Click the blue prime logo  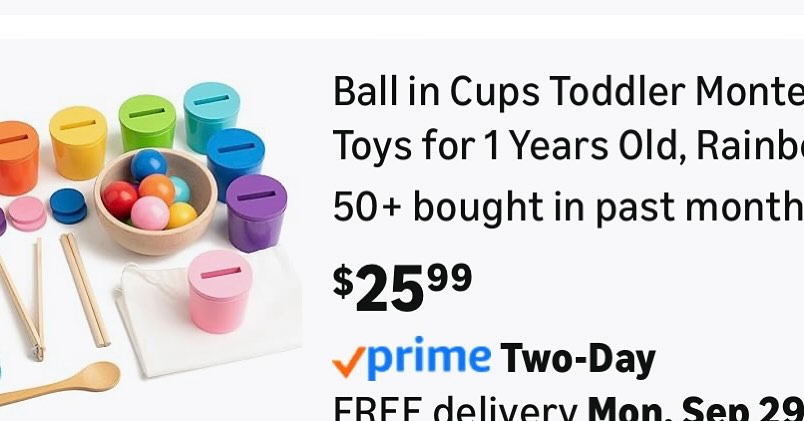point(429,358)
